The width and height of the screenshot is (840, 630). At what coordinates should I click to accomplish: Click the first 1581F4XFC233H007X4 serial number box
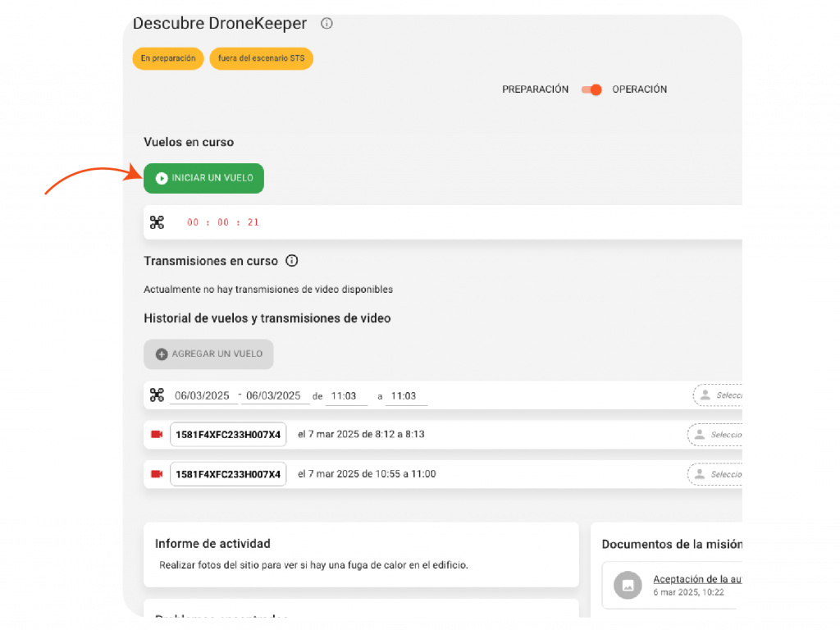(228, 435)
